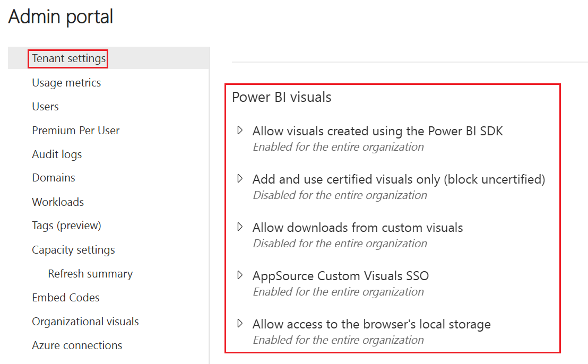588x364 pixels.
Task: Click Refresh summary sub-item
Action: [90, 274]
